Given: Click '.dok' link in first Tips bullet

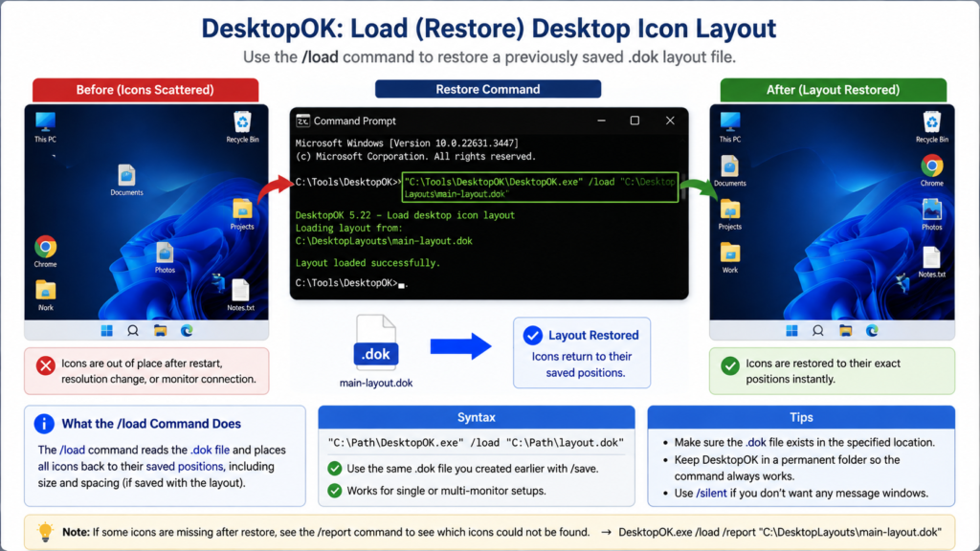Looking at the screenshot, I should (x=756, y=442).
